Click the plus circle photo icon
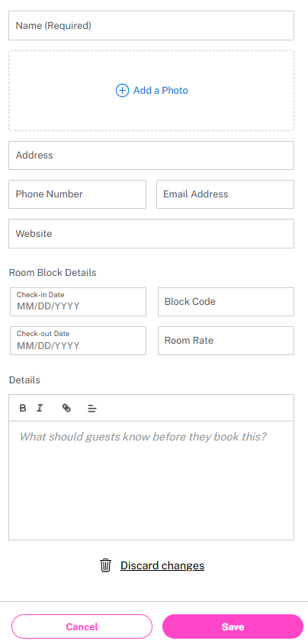The width and height of the screenshot is (308, 644). point(122,91)
